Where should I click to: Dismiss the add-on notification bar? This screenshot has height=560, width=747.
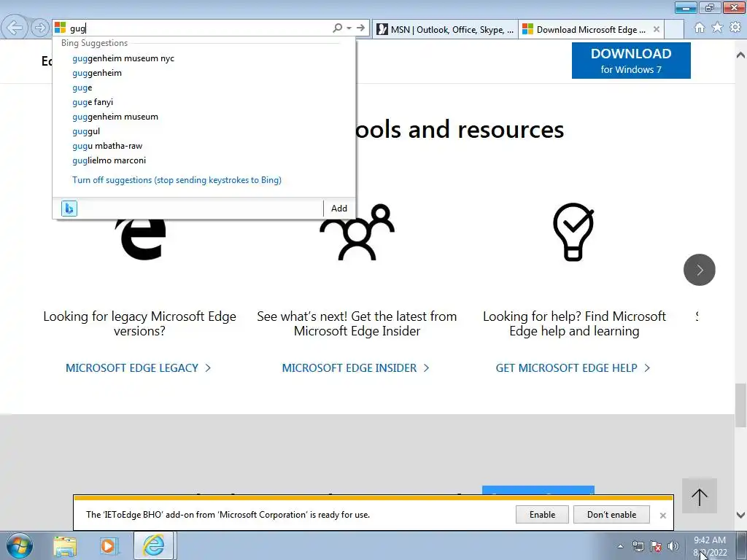[662, 516]
